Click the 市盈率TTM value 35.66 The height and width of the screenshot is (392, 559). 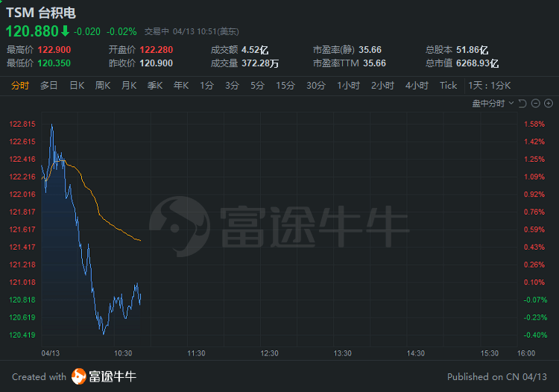tap(375, 63)
